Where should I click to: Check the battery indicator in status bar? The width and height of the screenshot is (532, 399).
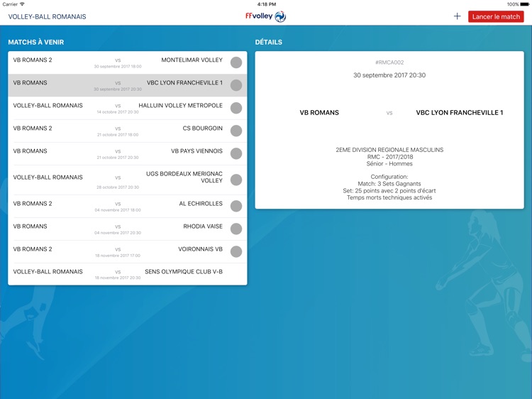524,4
